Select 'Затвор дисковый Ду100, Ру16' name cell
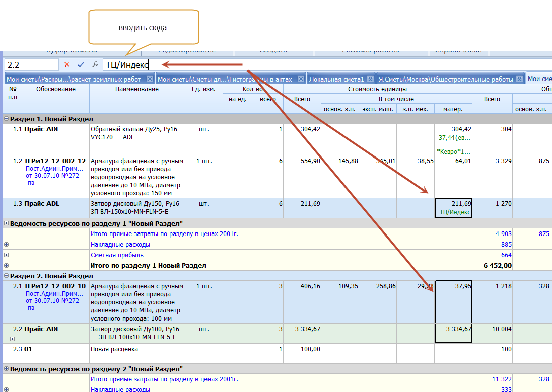This screenshot has height=392, width=552. [137, 333]
